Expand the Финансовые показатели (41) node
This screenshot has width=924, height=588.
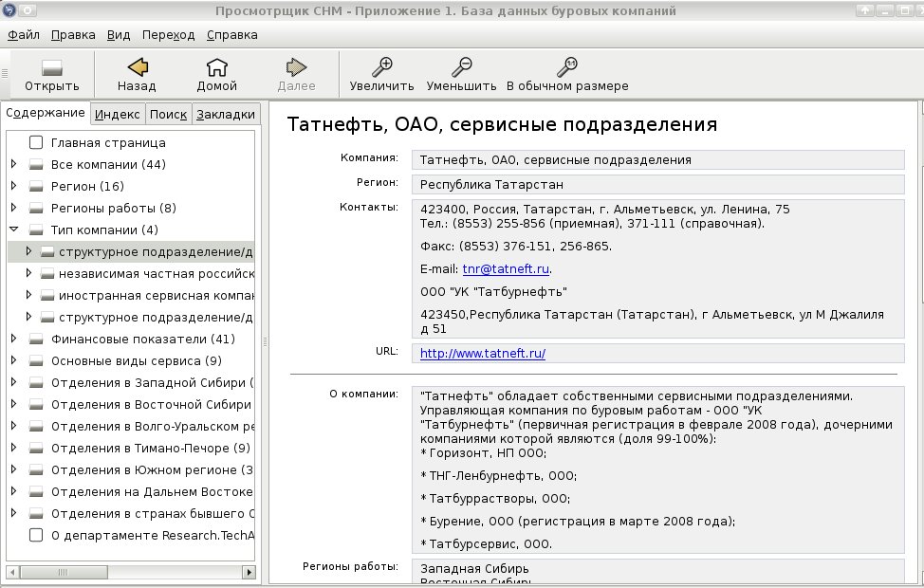tap(13, 339)
